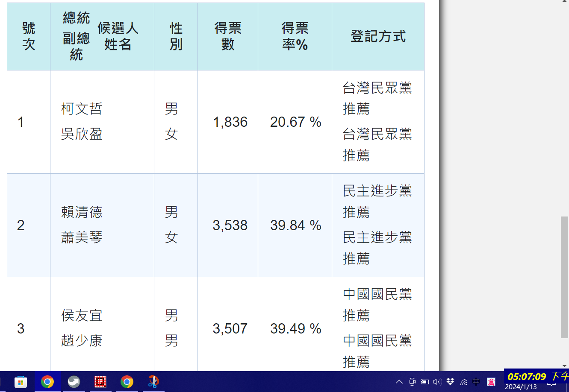Open the red square app on the taskbar
The height and width of the screenshot is (392, 569).
pyautogui.click(x=100, y=382)
